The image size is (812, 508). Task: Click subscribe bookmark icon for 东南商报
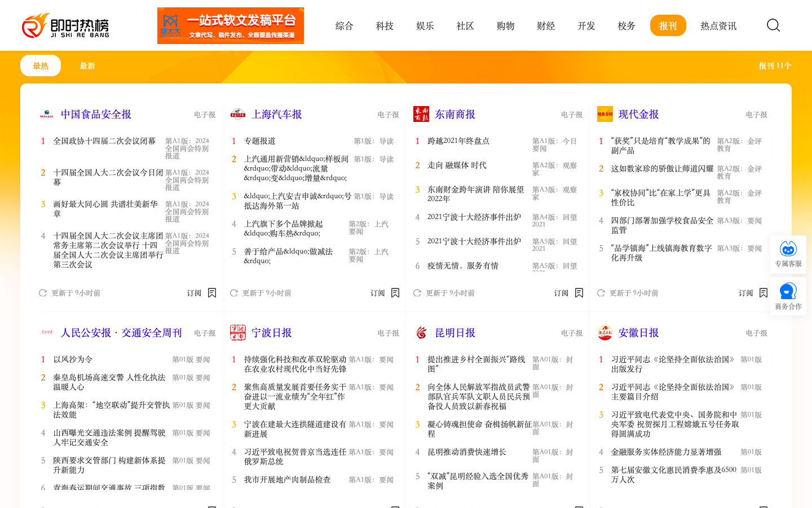click(579, 293)
